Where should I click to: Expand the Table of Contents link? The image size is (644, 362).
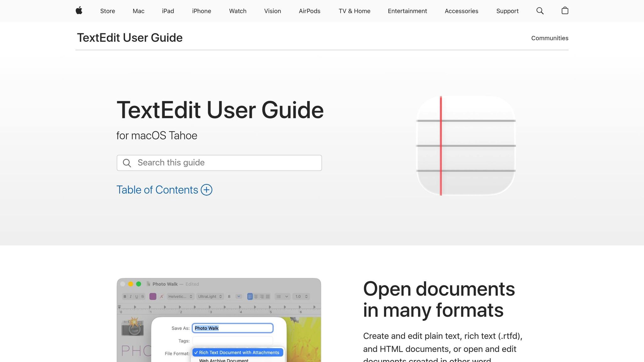[157, 190]
